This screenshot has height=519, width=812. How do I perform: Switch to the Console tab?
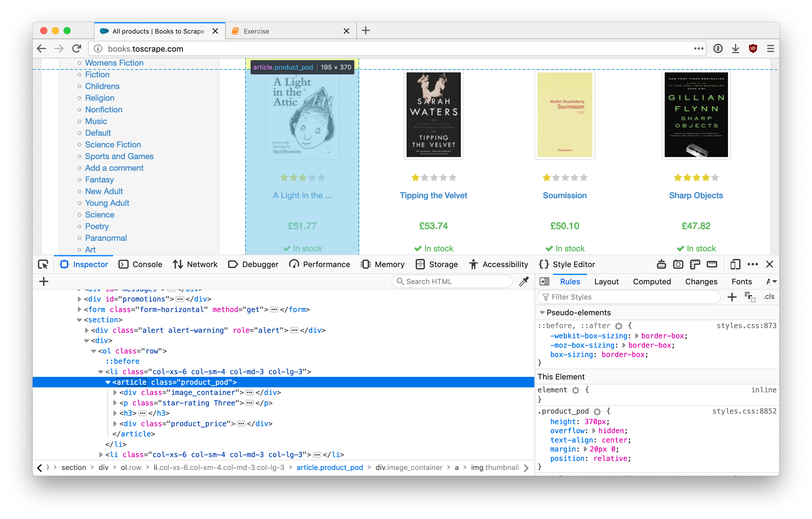point(141,264)
